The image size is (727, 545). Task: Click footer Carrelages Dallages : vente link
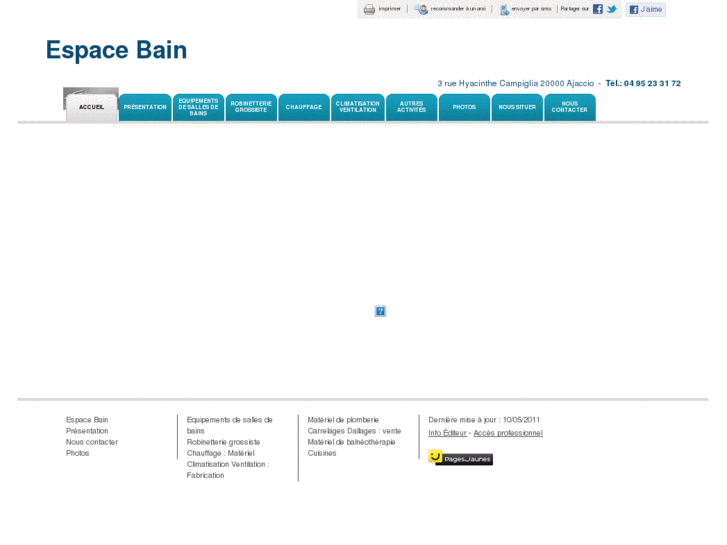pos(354,431)
